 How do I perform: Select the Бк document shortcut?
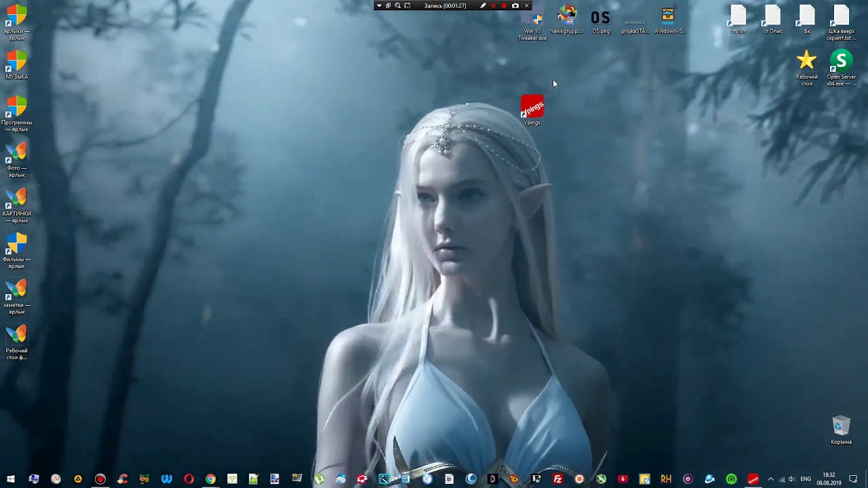[x=807, y=20]
